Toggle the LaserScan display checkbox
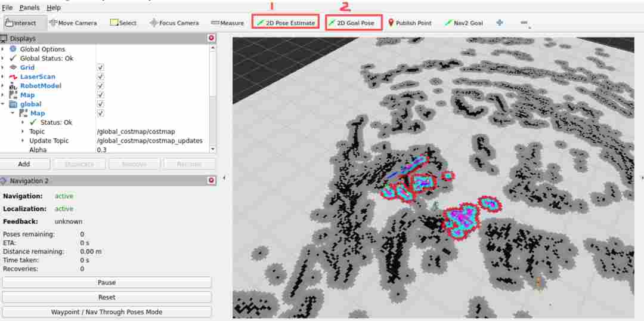Viewport: 644px width, 321px height. click(101, 76)
